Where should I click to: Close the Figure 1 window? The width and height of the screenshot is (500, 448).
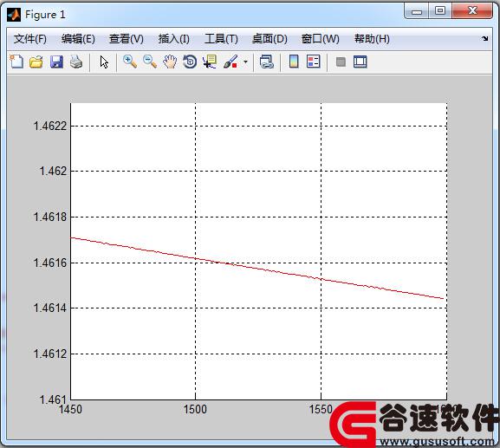pyautogui.click(x=472, y=11)
